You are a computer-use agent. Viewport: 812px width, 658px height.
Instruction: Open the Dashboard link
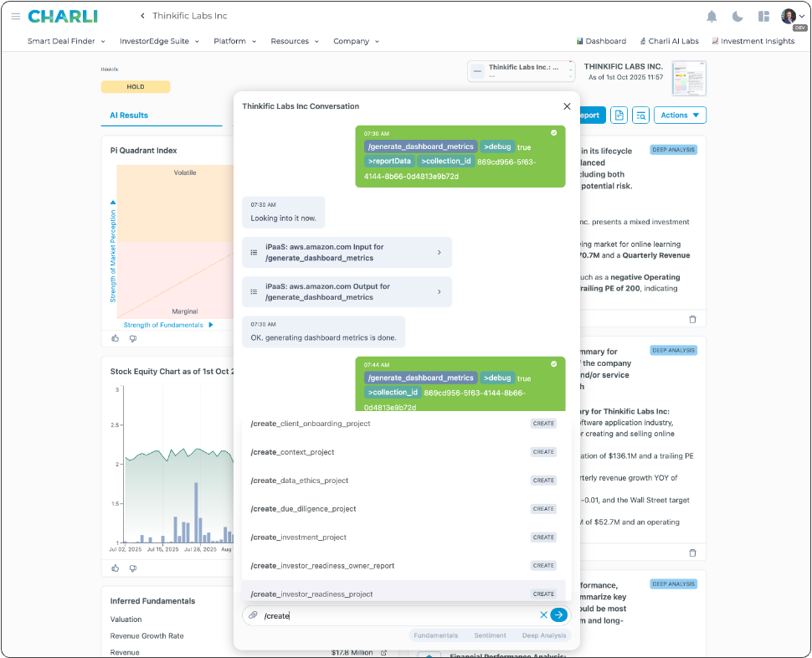pyautogui.click(x=601, y=41)
